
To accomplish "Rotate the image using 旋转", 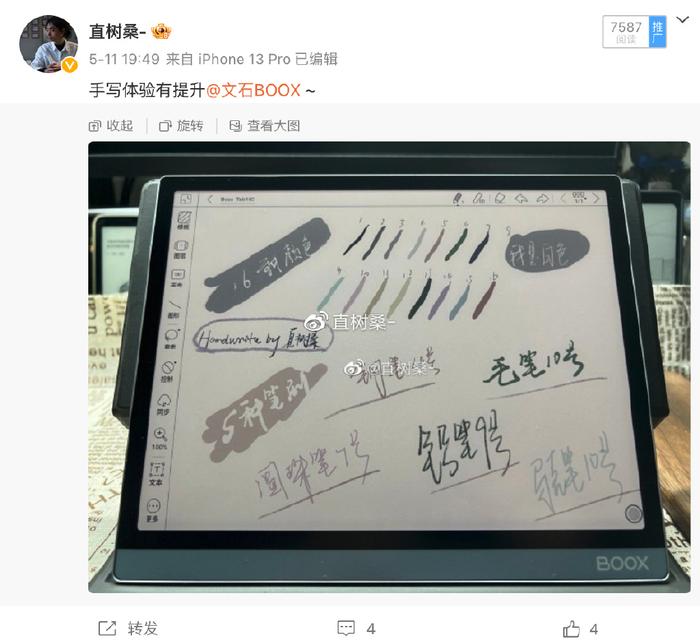I will tap(181, 126).
